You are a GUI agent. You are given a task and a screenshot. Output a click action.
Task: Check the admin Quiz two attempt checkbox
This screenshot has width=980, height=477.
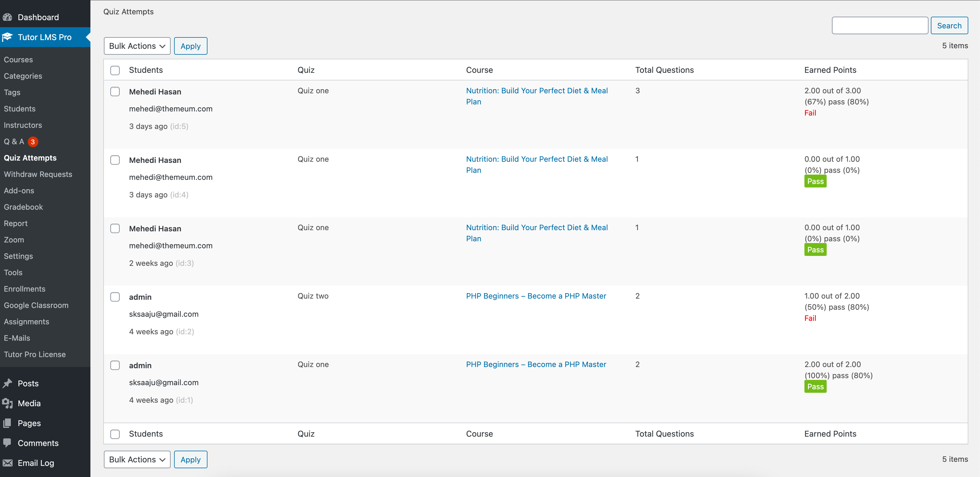point(115,297)
